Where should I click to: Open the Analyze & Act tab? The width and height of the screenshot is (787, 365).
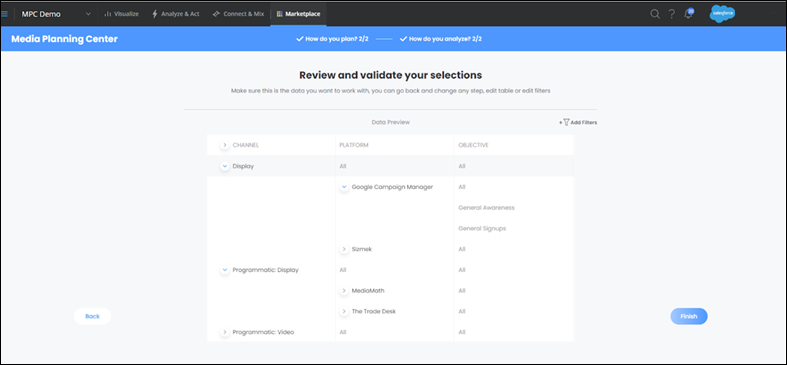[x=176, y=14]
